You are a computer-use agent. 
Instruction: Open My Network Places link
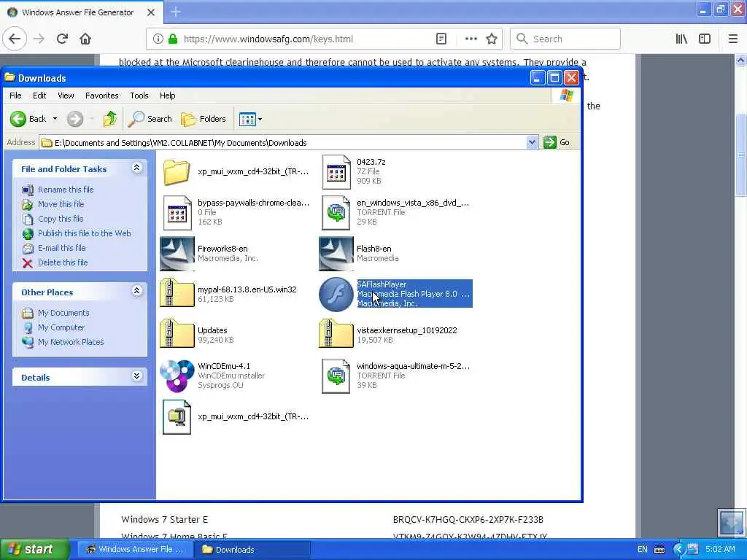point(71,342)
